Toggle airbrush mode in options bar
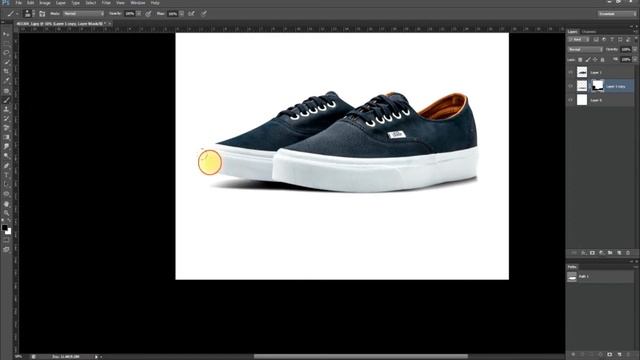640x360 pixels. pos(191,13)
